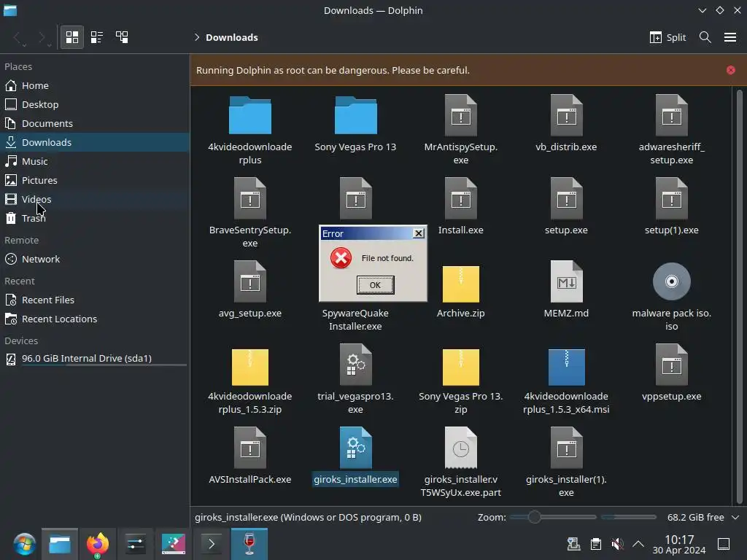Switch to Icons view mode
Viewport: 747px width, 560px height.
point(72,37)
